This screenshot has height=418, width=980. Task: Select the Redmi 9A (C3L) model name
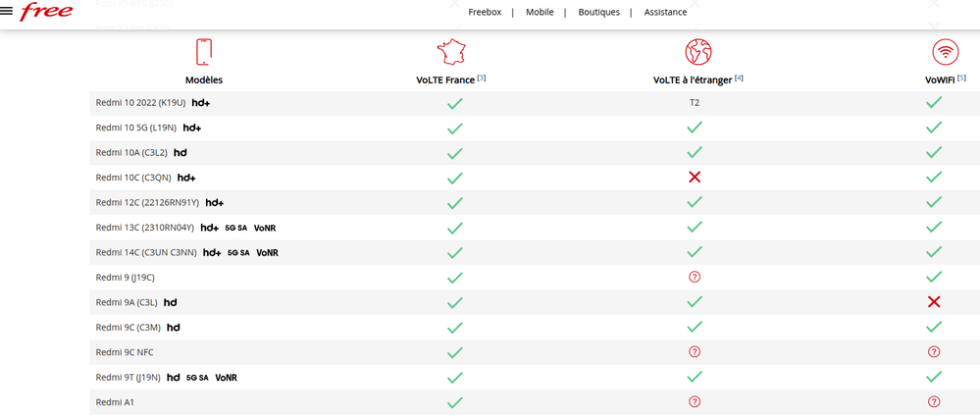[127, 302]
